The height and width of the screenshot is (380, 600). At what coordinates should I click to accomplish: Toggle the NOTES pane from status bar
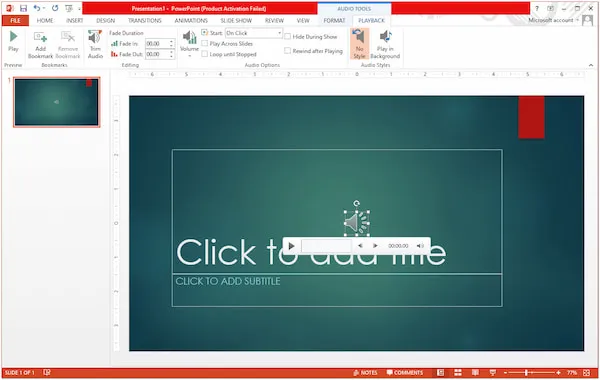(365, 373)
